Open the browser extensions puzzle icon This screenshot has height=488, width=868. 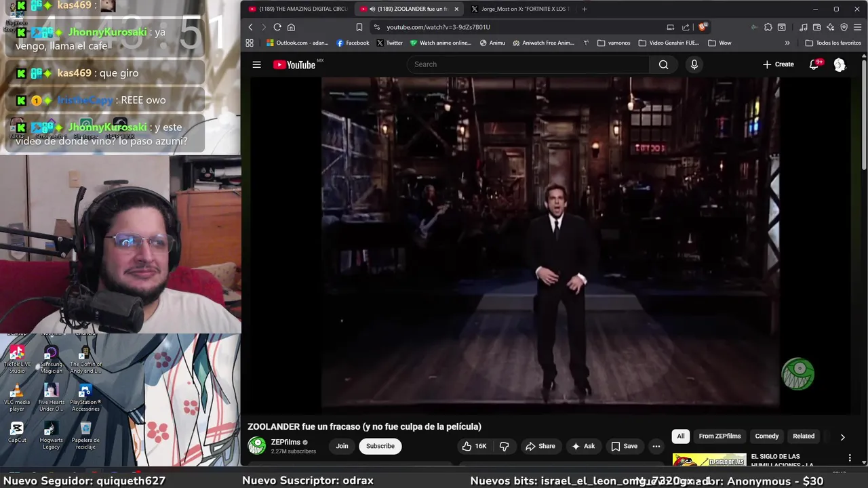(x=768, y=27)
